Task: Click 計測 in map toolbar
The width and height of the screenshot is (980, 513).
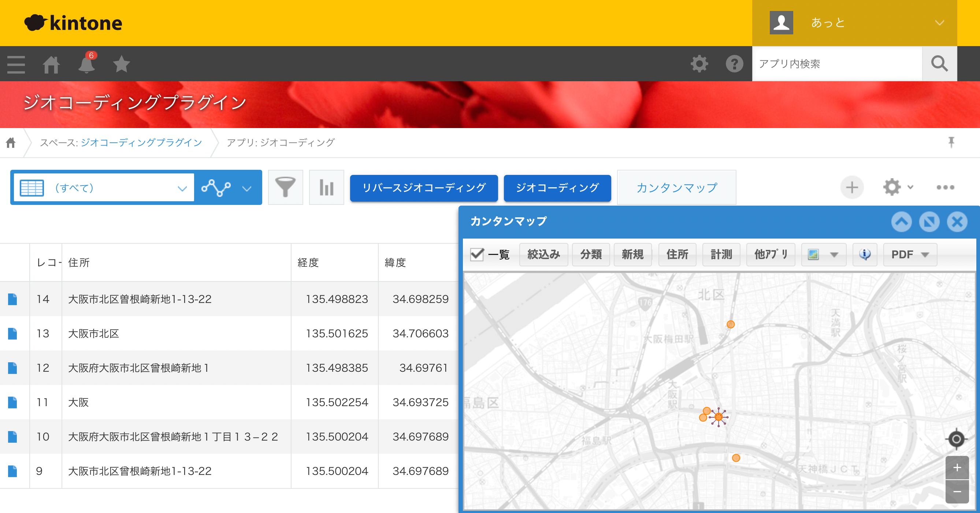Action: click(721, 255)
